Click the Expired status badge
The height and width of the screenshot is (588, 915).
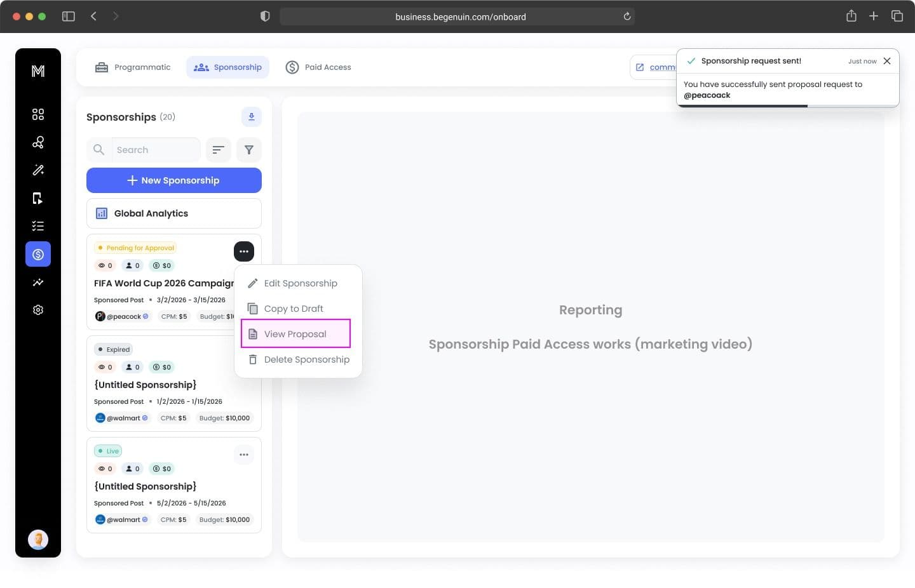click(113, 349)
